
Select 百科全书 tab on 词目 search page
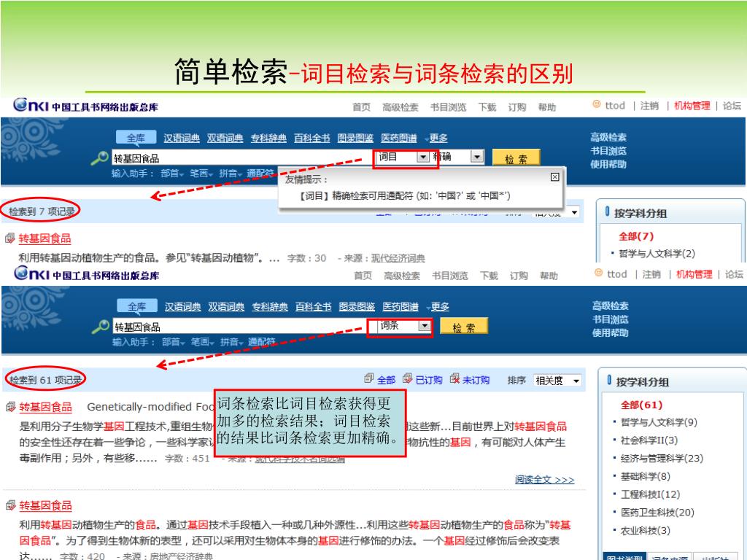tap(311, 138)
